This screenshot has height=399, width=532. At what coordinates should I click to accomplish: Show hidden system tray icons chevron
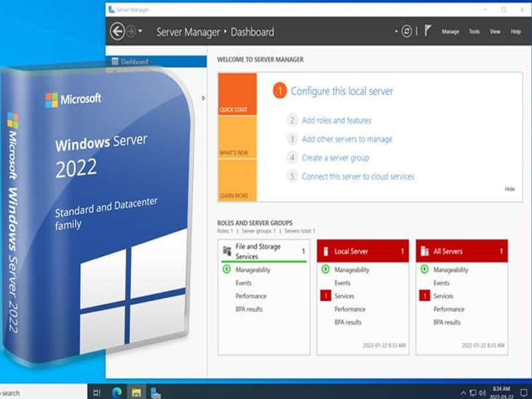point(463,393)
